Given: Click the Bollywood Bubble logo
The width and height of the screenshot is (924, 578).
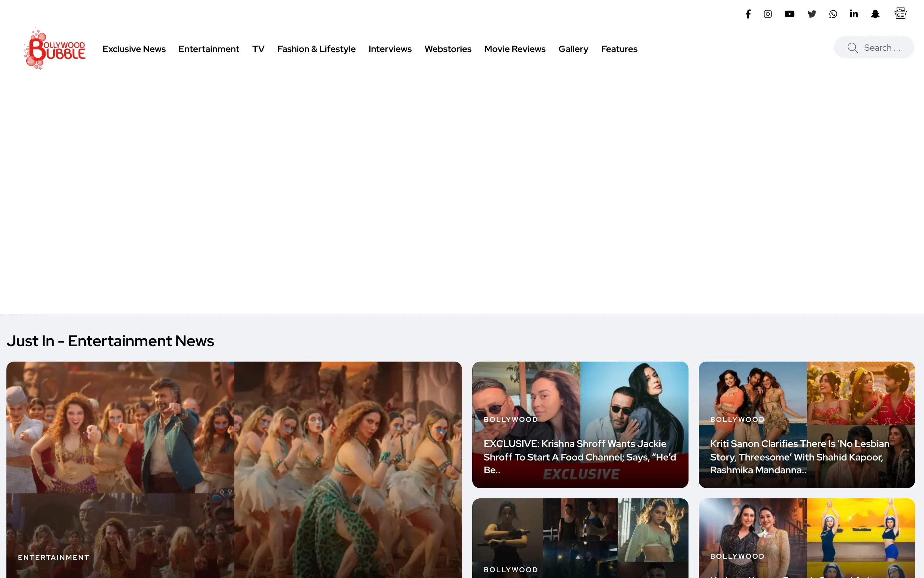Looking at the screenshot, I should point(55,48).
